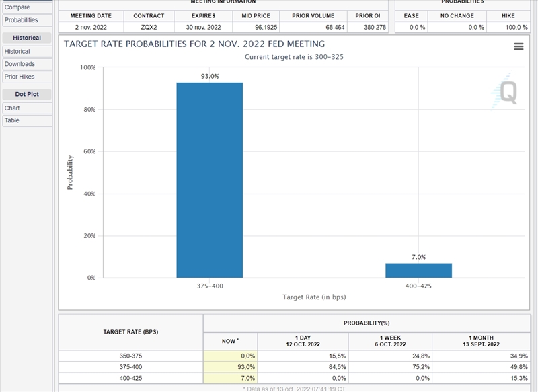Viewport: 538px width, 392px height.
Task: Open the Downloads sidebar item
Action: click(28, 64)
